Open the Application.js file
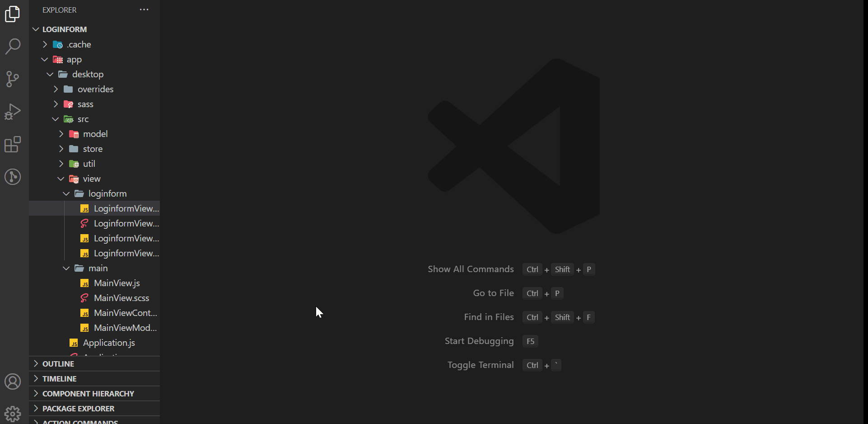Viewport: 868px width, 424px height. (x=94, y=343)
